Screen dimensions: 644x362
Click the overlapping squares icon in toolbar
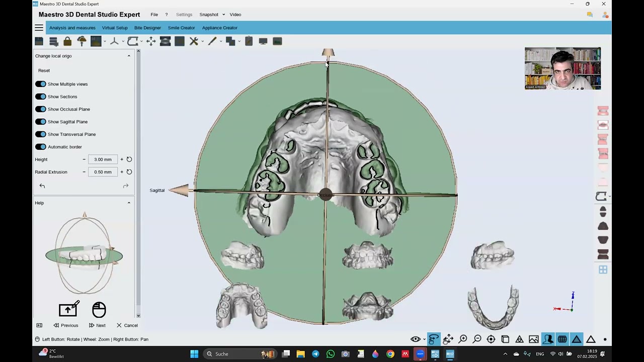[x=230, y=41]
